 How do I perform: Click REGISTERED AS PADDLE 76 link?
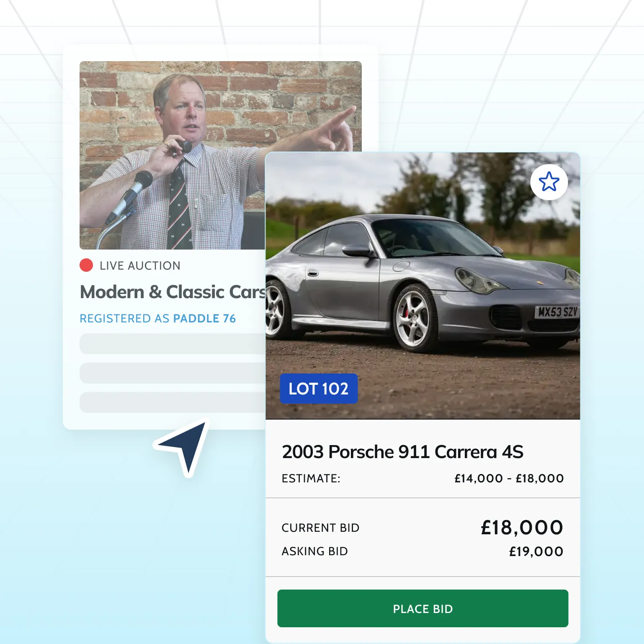(x=157, y=319)
